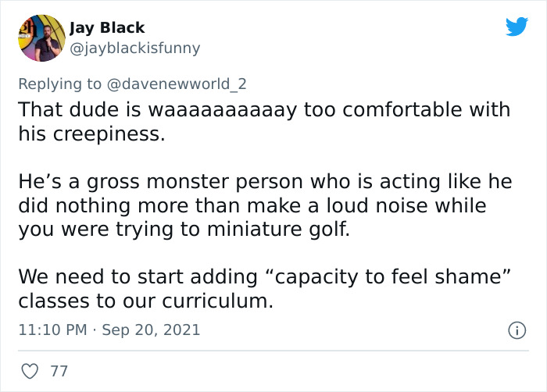Like the tweet with the heart icon
Image resolution: width=547 pixels, height=392 pixels.
click(30, 372)
